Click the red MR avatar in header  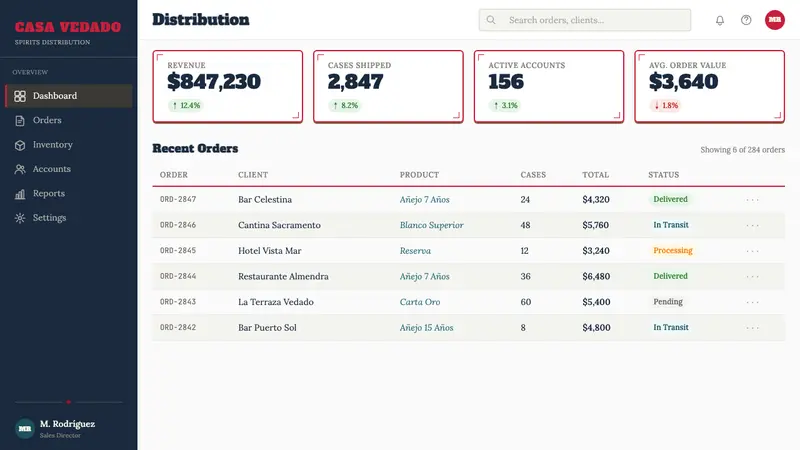coord(774,20)
